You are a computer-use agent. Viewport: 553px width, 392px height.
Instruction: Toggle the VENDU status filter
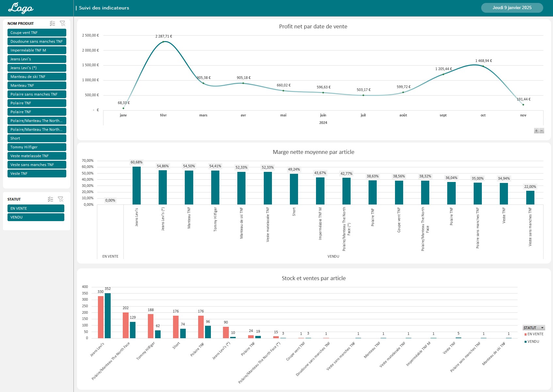[x=36, y=217]
